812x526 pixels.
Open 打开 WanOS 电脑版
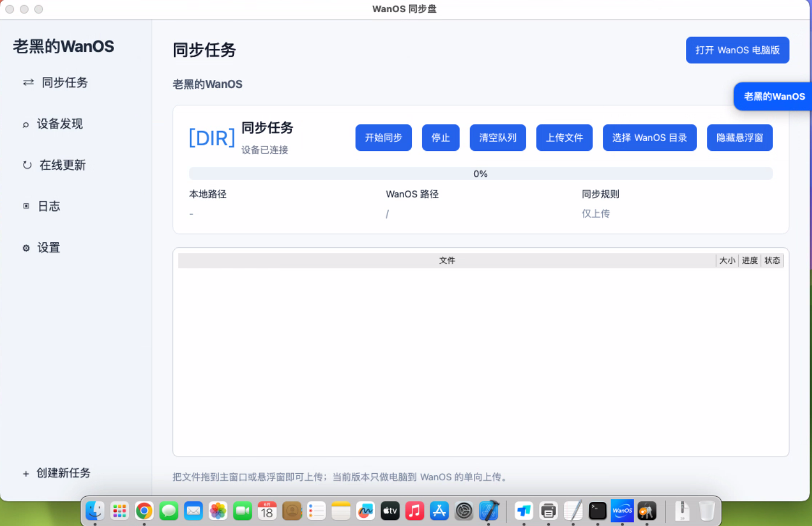[738, 50]
